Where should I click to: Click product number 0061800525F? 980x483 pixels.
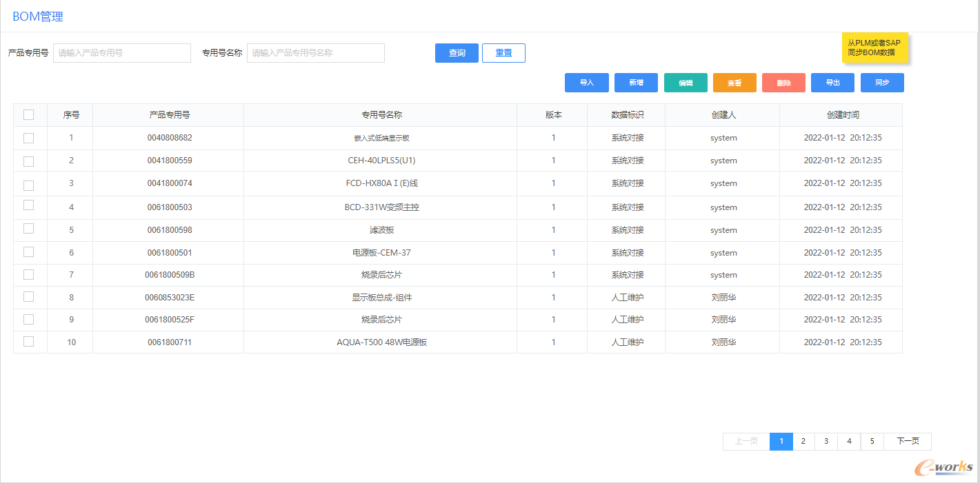click(170, 320)
